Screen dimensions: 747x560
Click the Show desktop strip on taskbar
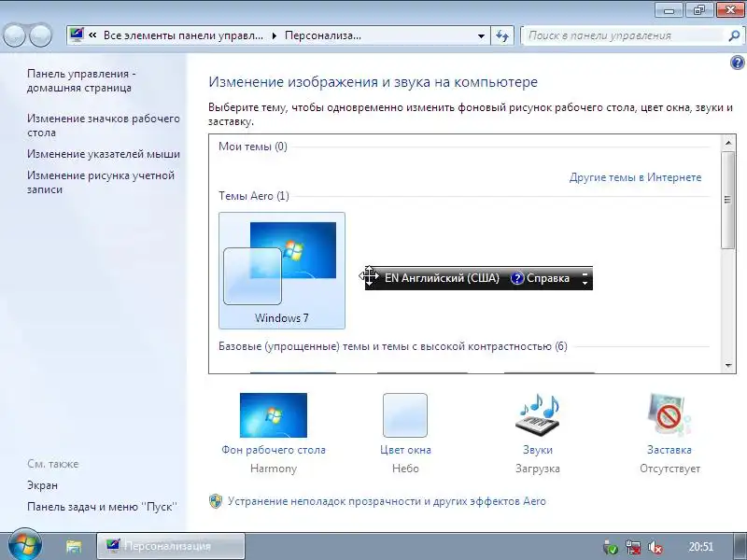[740, 546]
